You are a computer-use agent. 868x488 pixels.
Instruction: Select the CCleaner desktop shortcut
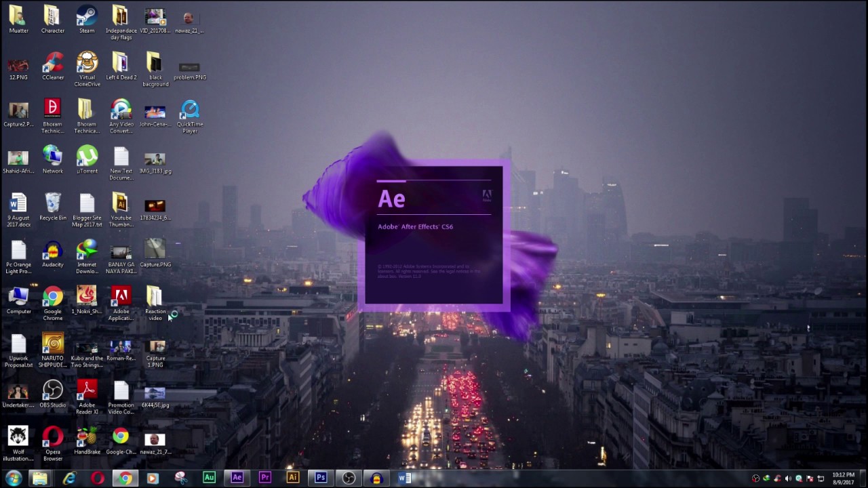[53, 66]
